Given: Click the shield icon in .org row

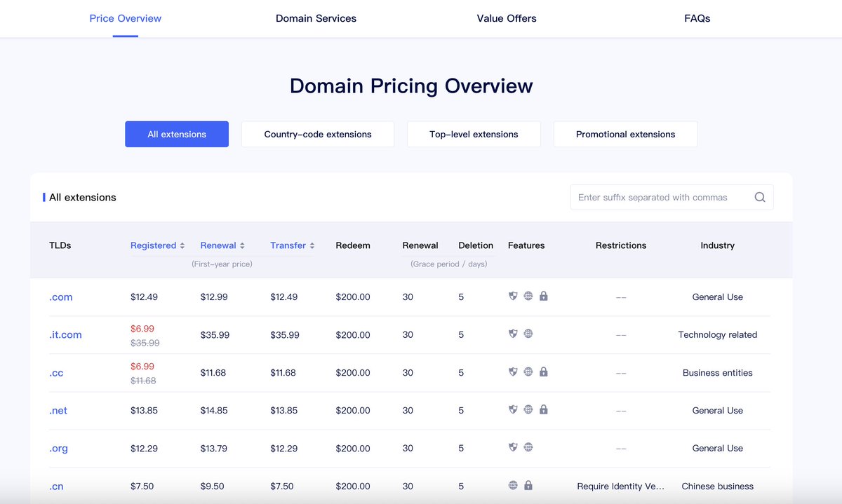Looking at the screenshot, I should (x=513, y=447).
